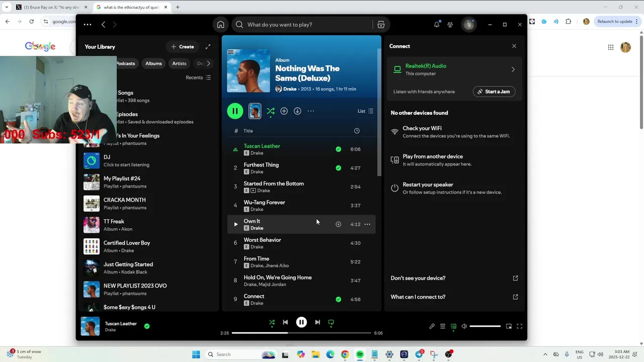Navigate back with Spotify back arrow
Viewport: 644px width, 362px height.
[103, 25]
